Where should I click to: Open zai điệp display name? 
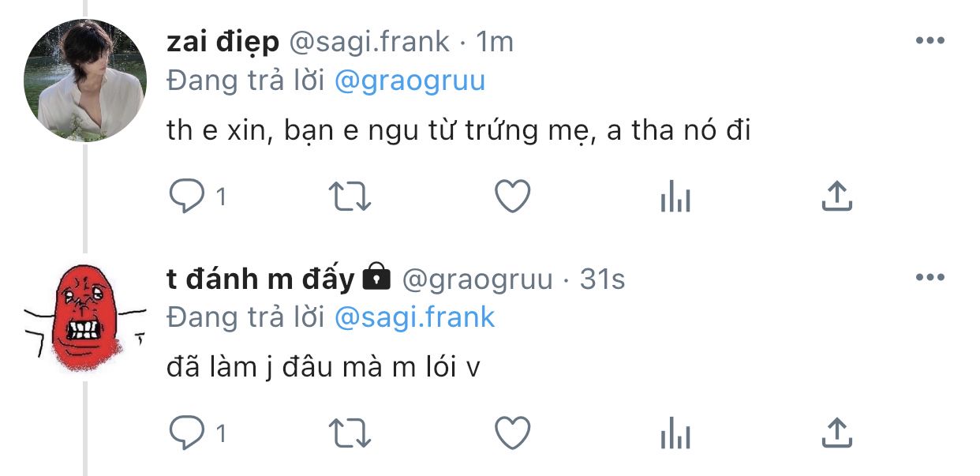pyautogui.click(x=223, y=43)
